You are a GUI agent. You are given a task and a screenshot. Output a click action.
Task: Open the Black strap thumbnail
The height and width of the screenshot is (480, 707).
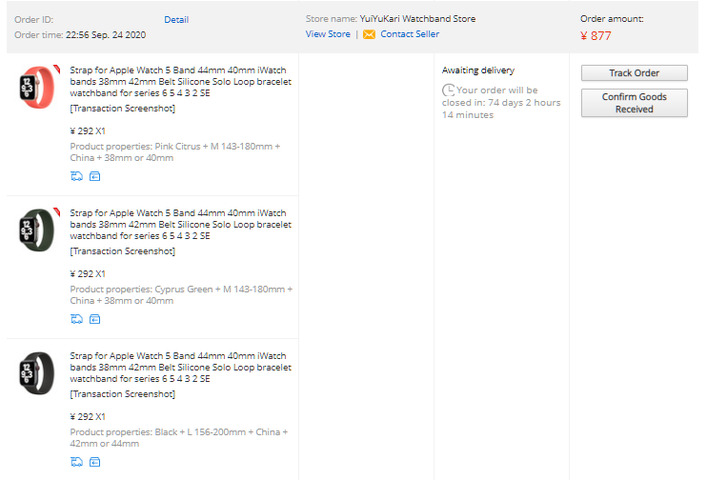pos(37,373)
